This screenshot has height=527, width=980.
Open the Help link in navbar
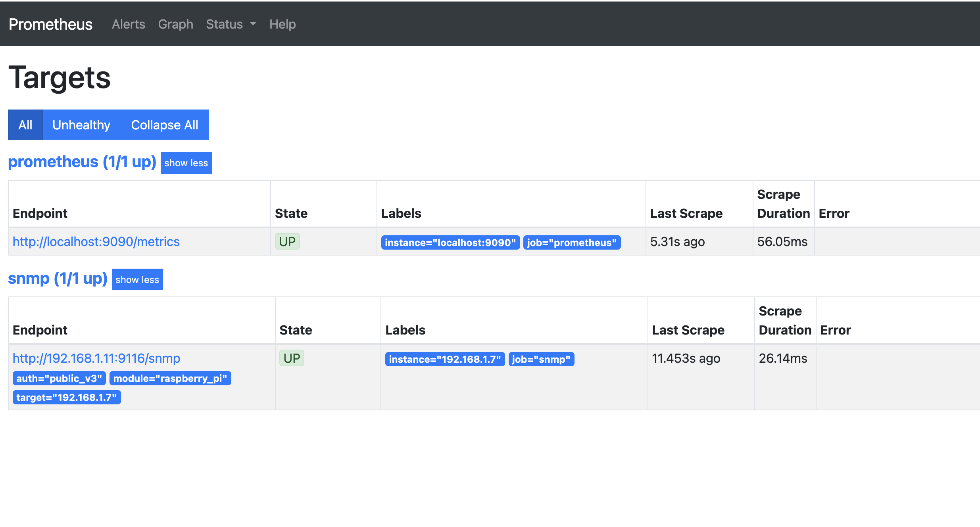coord(282,24)
